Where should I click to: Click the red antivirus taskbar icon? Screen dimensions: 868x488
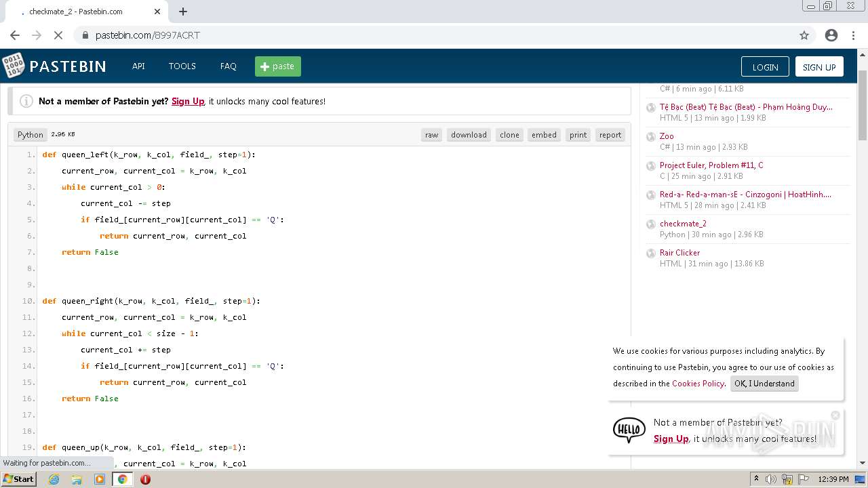click(145, 479)
